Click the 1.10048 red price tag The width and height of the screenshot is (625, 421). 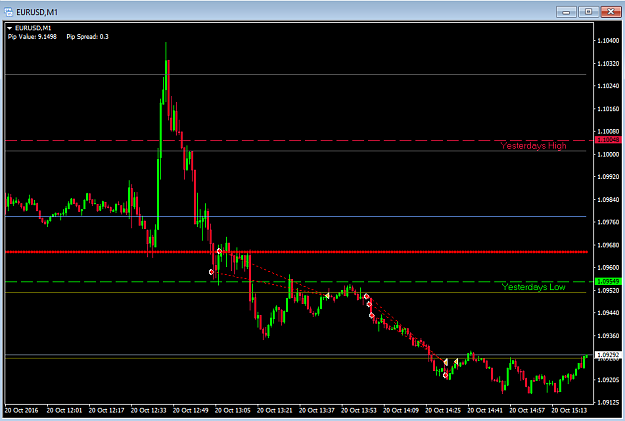608,140
